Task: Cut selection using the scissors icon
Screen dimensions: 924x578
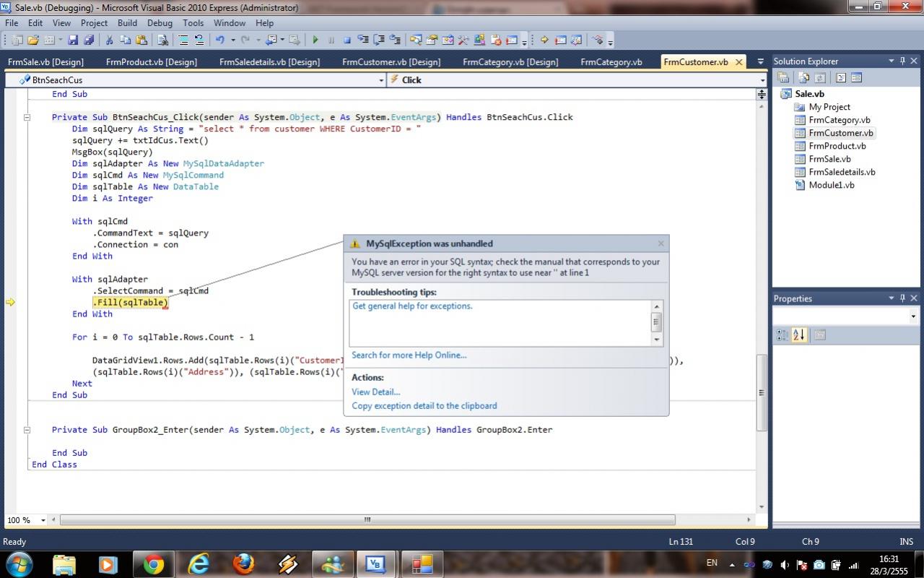Action: point(109,40)
